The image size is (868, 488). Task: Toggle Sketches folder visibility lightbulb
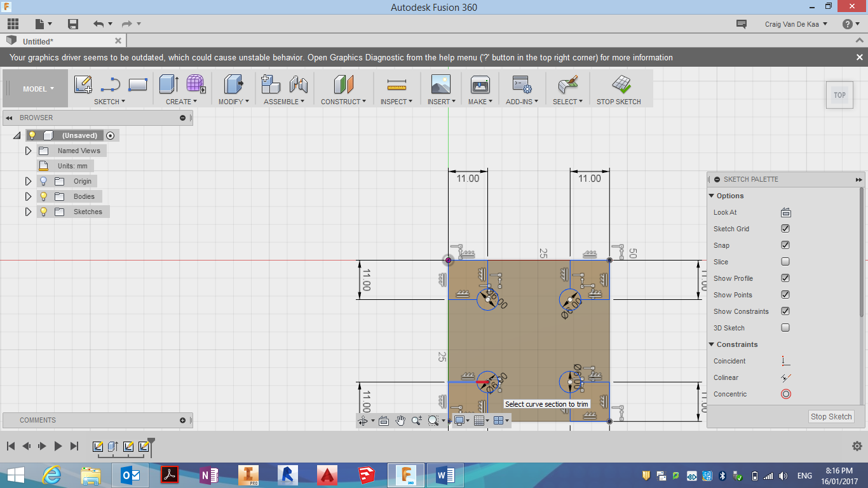[x=43, y=212]
